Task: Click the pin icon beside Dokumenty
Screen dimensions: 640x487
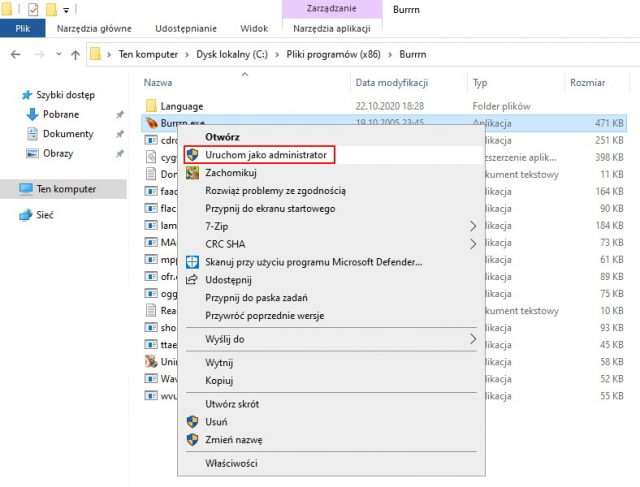Action: click(120, 134)
